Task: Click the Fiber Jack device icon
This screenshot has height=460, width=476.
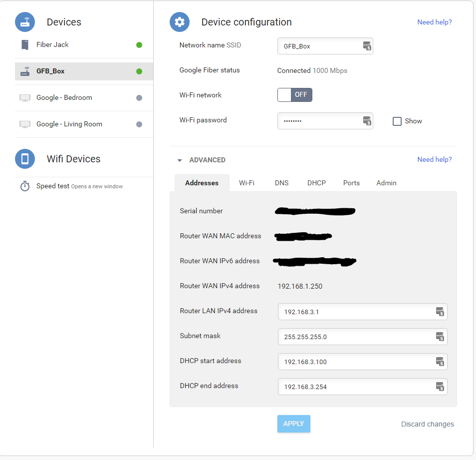Action: point(25,45)
